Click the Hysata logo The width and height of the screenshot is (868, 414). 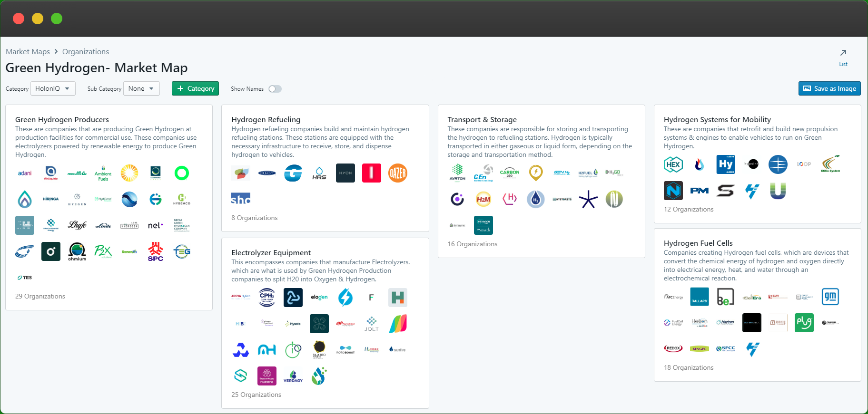293,324
